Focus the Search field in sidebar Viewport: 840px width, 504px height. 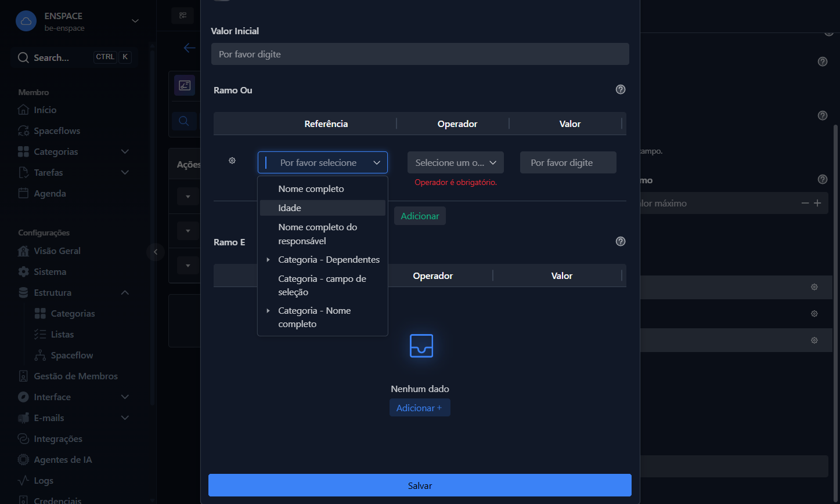point(74,57)
